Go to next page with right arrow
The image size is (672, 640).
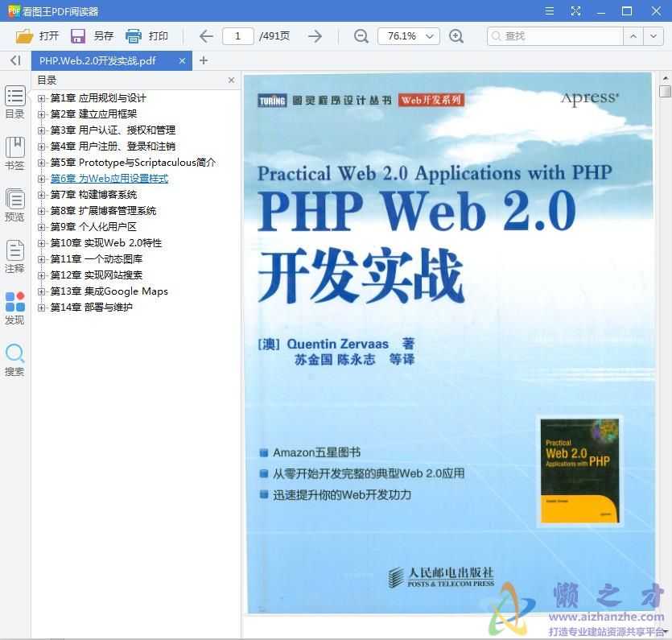(x=315, y=36)
